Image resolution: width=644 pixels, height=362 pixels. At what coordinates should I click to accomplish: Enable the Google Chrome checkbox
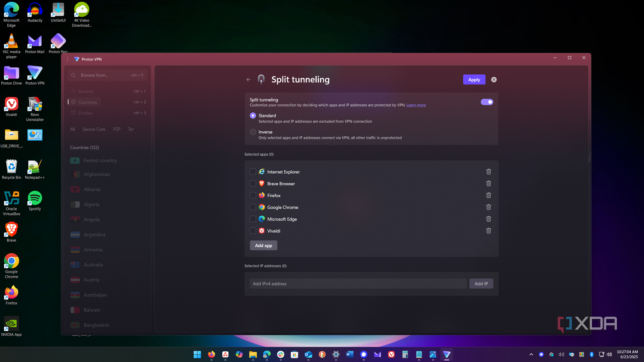pos(253,207)
